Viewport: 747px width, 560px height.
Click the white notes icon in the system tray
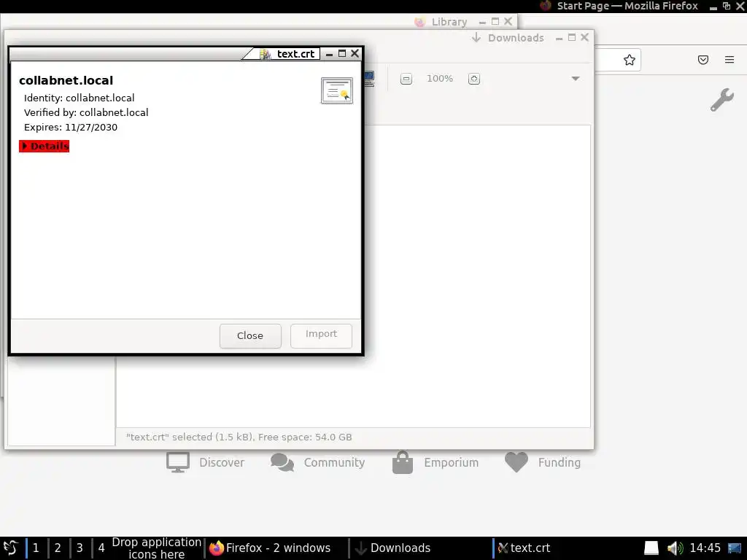point(651,548)
